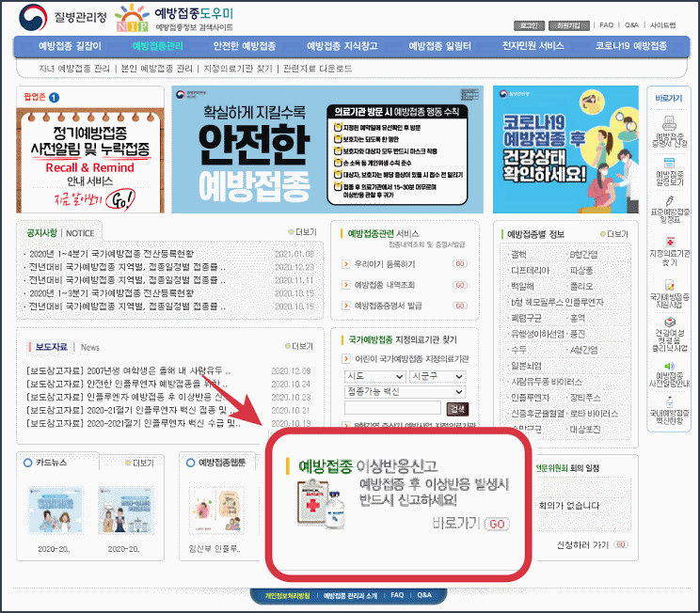Open first 카드뉴스 thumbnail
700x613 pixels.
(56, 510)
